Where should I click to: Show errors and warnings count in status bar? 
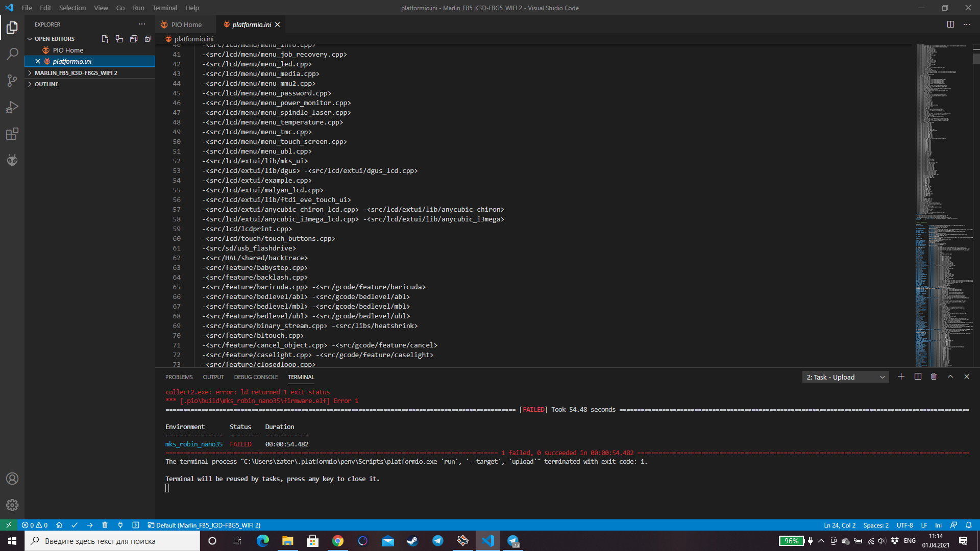(35, 525)
